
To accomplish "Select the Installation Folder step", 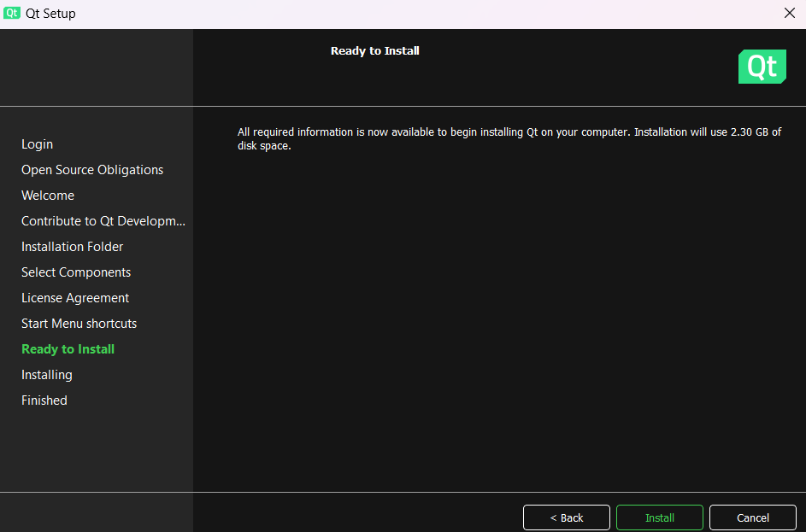I will (x=73, y=247).
